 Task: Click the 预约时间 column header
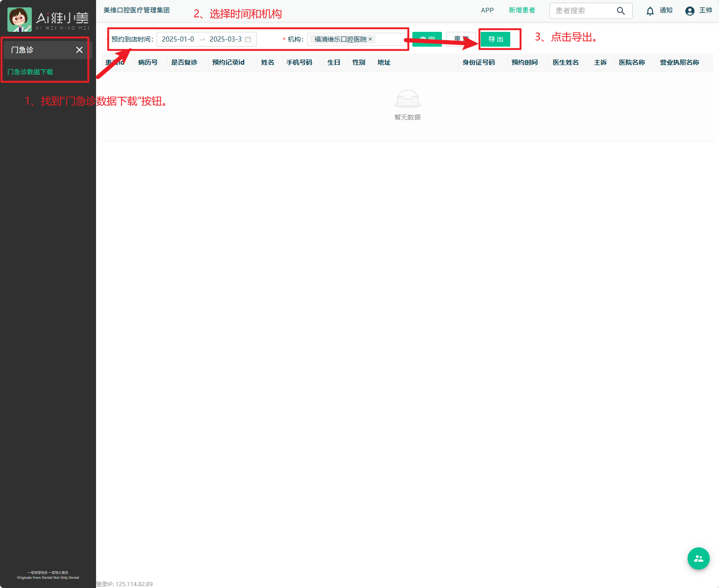point(525,62)
